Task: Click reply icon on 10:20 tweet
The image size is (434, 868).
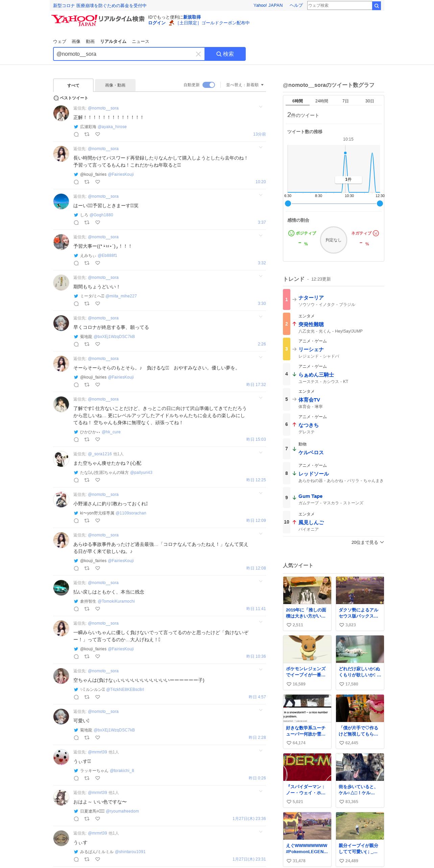Action: tap(76, 182)
